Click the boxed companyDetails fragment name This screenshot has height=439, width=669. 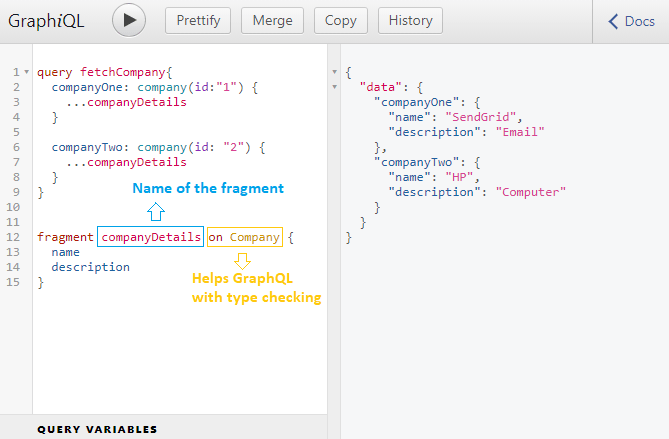[x=151, y=237]
